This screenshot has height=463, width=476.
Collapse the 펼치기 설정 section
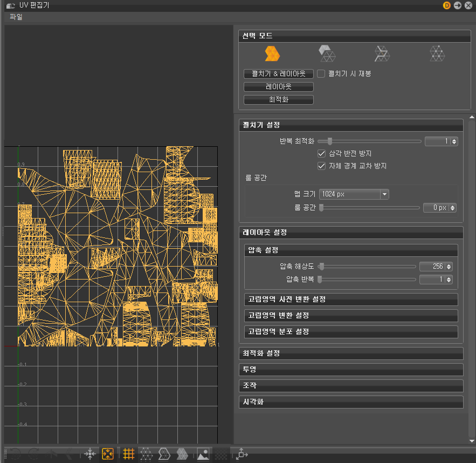coord(351,125)
